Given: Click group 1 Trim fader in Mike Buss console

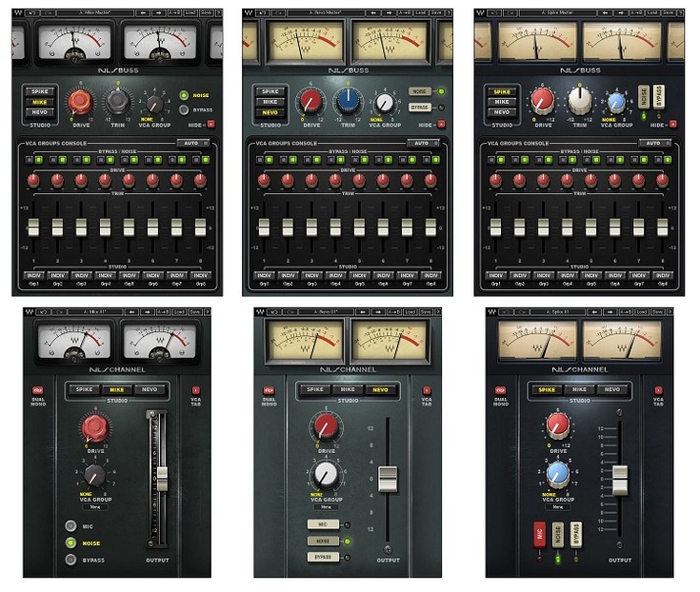Looking at the screenshot, I should click(33, 227).
